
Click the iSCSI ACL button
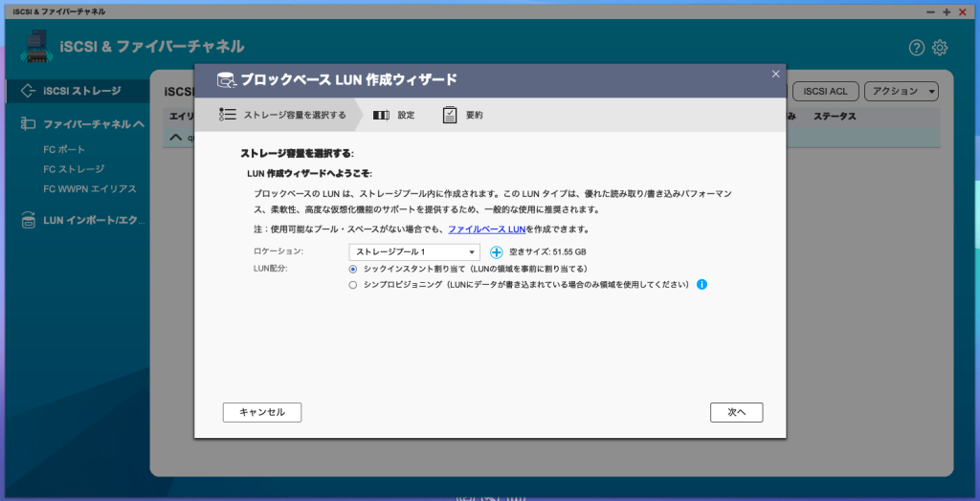pos(824,91)
